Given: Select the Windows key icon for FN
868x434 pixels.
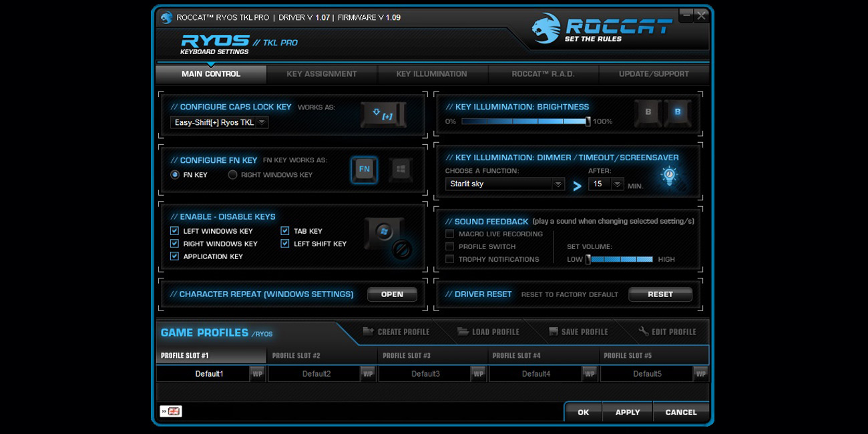Looking at the screenshot, I should [x=400, y=170].
